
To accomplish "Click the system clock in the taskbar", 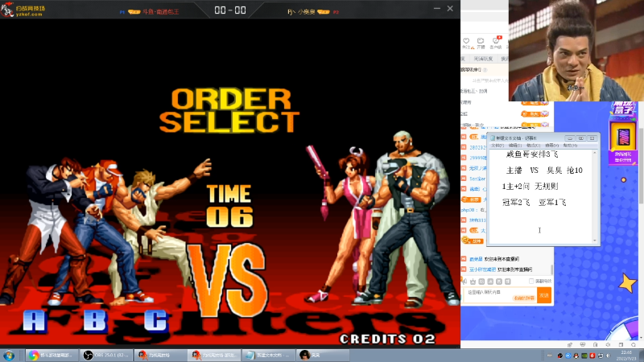I will click(x=626, y=356).
